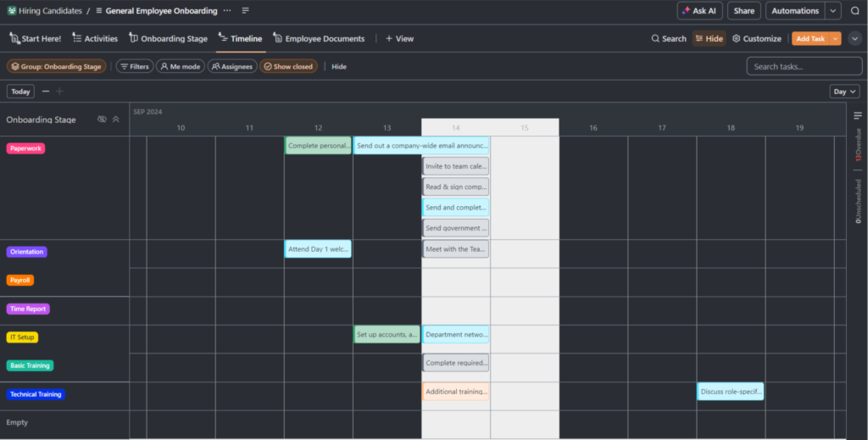Open Set up accounts task bar
The width and height of the screenshot is (868, 440).
(387, 334)
